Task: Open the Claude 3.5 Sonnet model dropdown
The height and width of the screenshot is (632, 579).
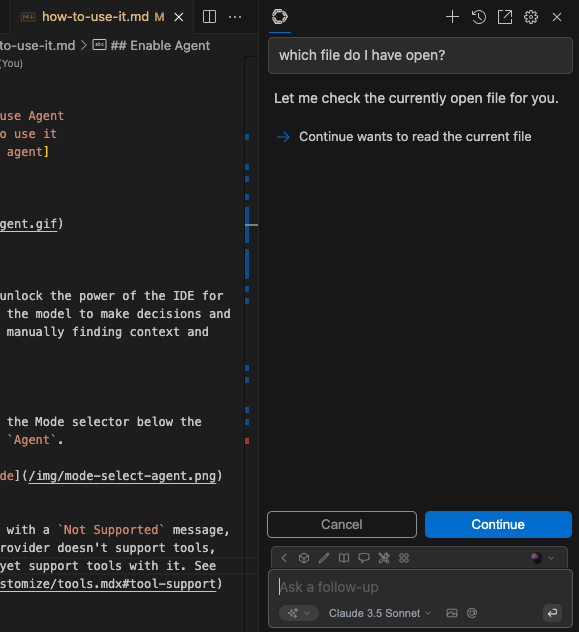Action: tap(380, 613)
